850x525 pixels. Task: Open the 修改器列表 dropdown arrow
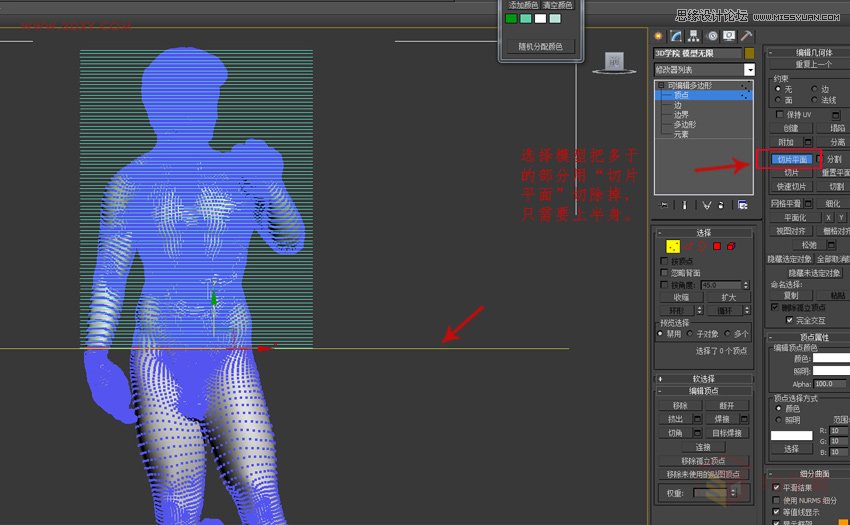pyautogui.click(x=749, y=69)
